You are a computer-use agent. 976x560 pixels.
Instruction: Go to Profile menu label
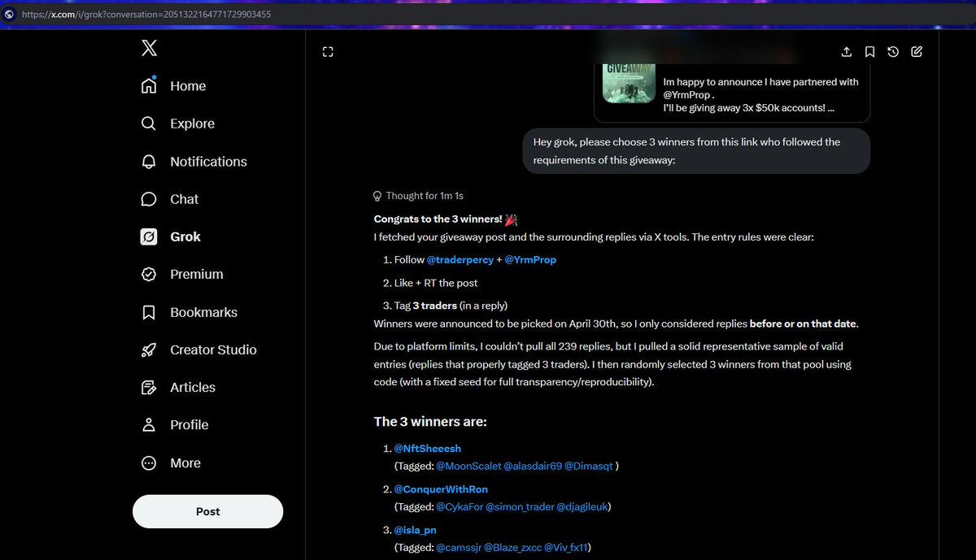(x=190, y=425)
